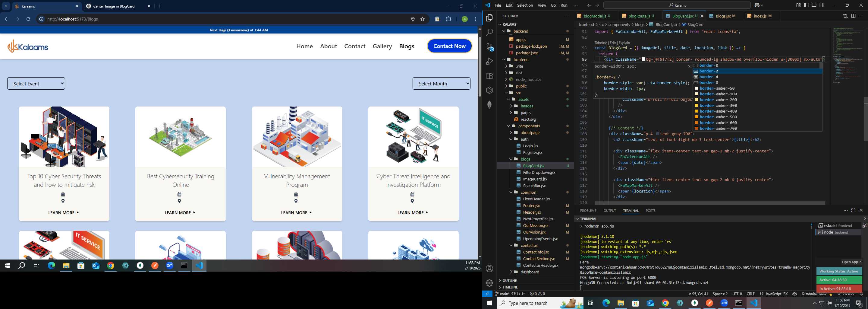Screen dimensions: 868x309
Task: Open the Gallery link in site navigation
Action: [382, 46]
